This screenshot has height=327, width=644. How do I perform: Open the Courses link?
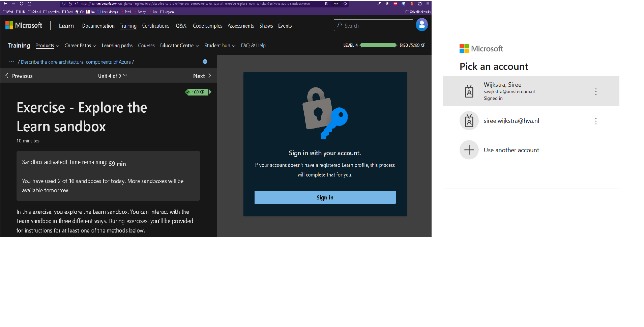[146, 46]
